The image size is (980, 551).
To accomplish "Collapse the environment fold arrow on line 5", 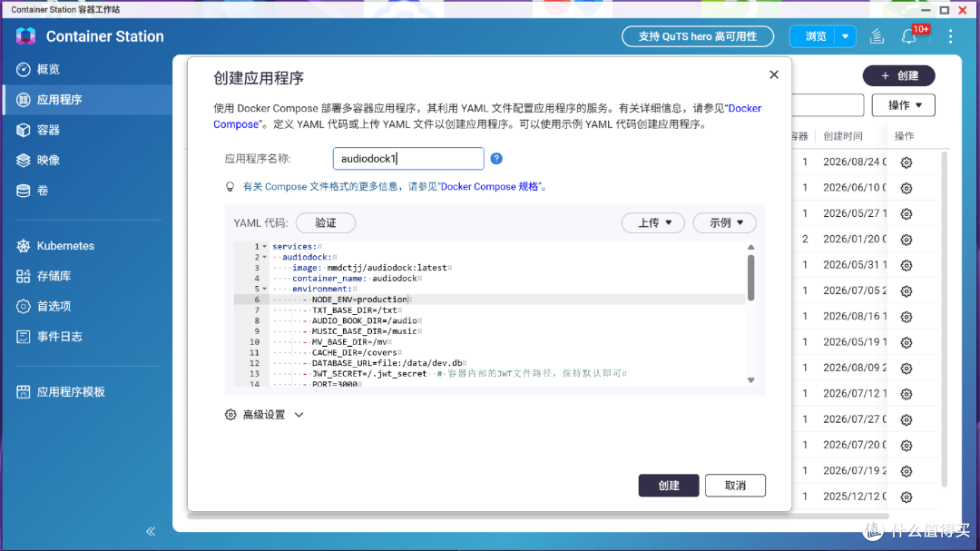I will pos(264,289).
